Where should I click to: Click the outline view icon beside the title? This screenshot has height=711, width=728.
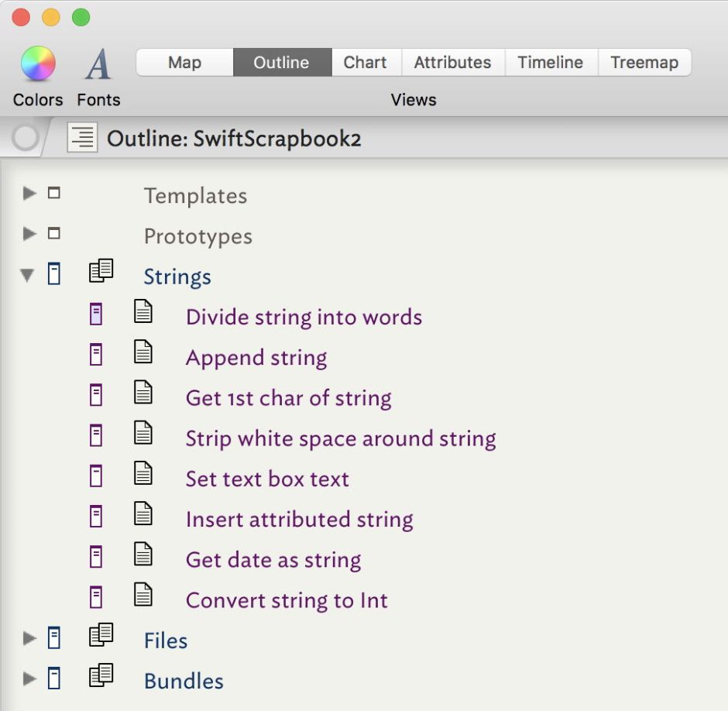[82, 139]
